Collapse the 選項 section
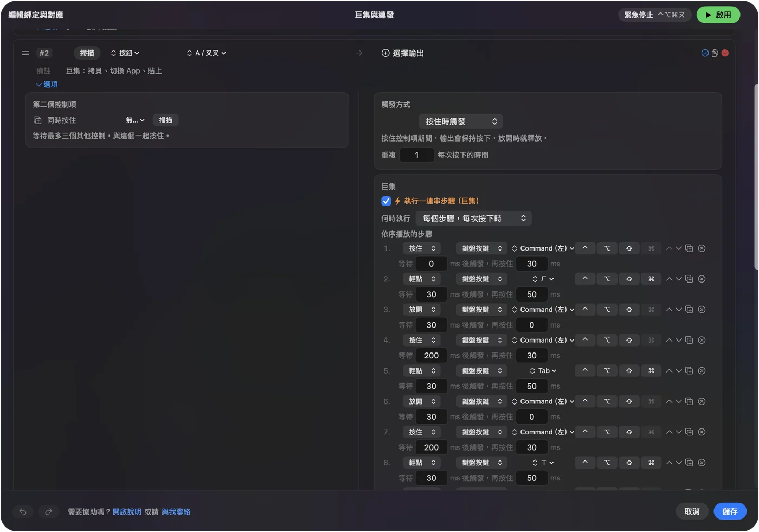The height and width of the screenshot is (532, 759). pyautogui.click(x=47, y=85)
